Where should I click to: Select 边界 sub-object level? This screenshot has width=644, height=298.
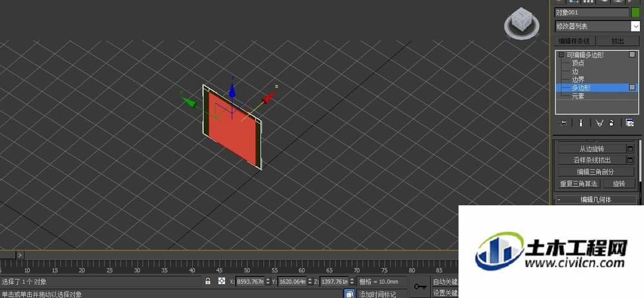578,80
